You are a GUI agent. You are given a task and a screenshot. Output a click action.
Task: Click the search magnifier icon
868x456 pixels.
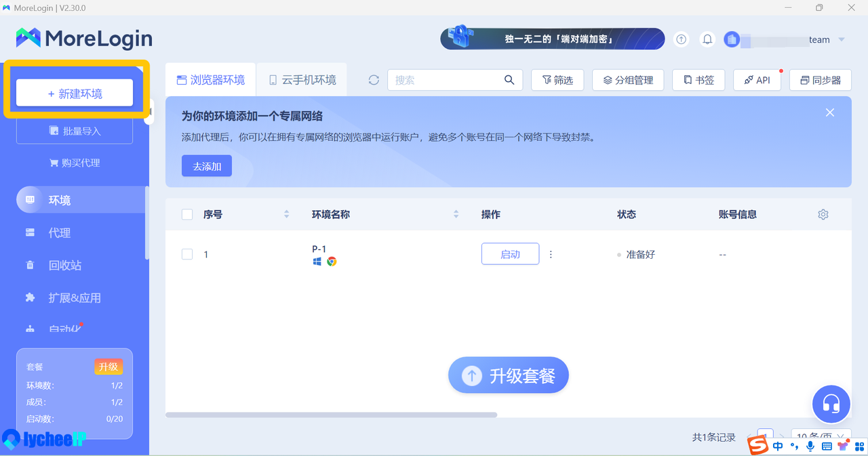pyautogui.click(x=509, y=80)
